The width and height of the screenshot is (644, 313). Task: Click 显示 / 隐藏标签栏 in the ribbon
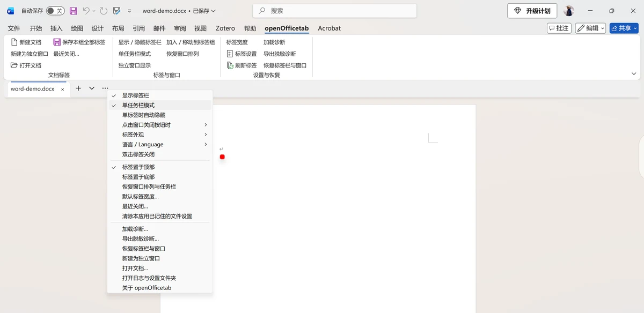pyautogui.click(x=140, y=42)
